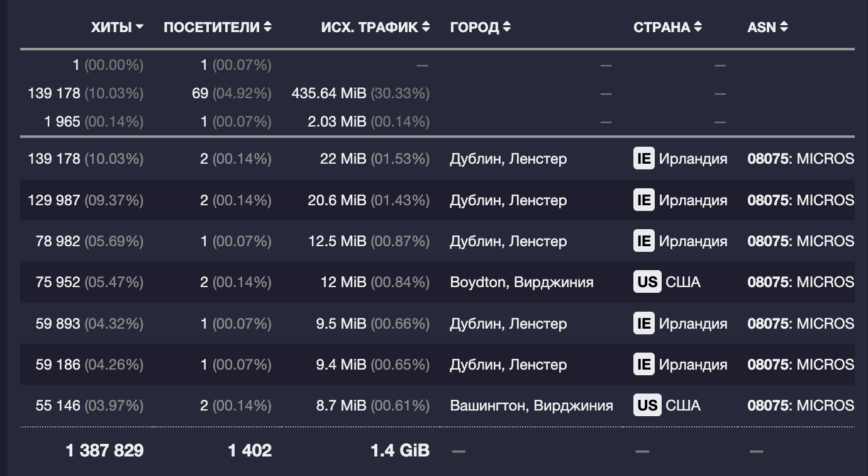Select the 435.64 MiB traffic cell
This screenshot has height=476, width=868.
point(329,93)
